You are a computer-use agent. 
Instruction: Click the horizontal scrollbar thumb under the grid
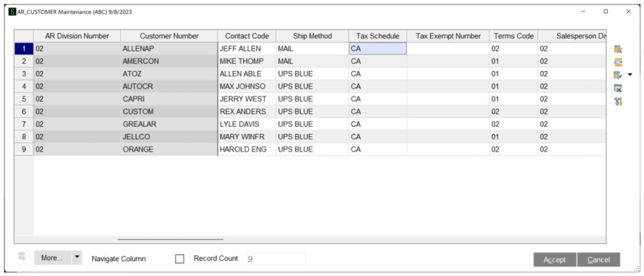[170, 239]
